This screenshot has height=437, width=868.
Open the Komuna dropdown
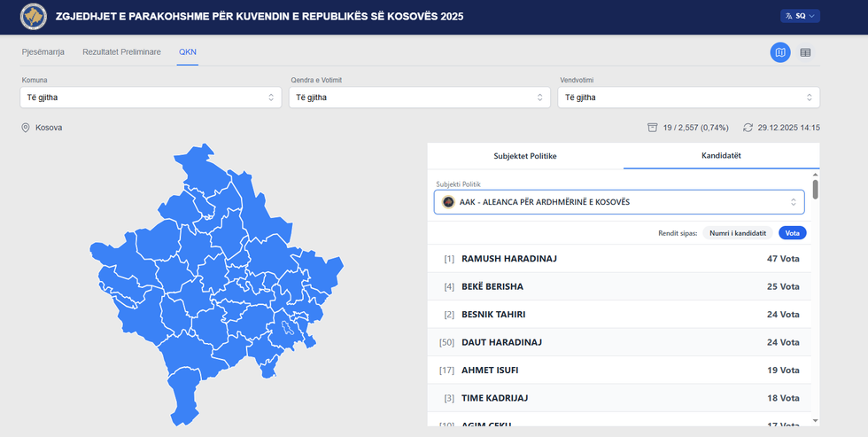click(150, 98)
